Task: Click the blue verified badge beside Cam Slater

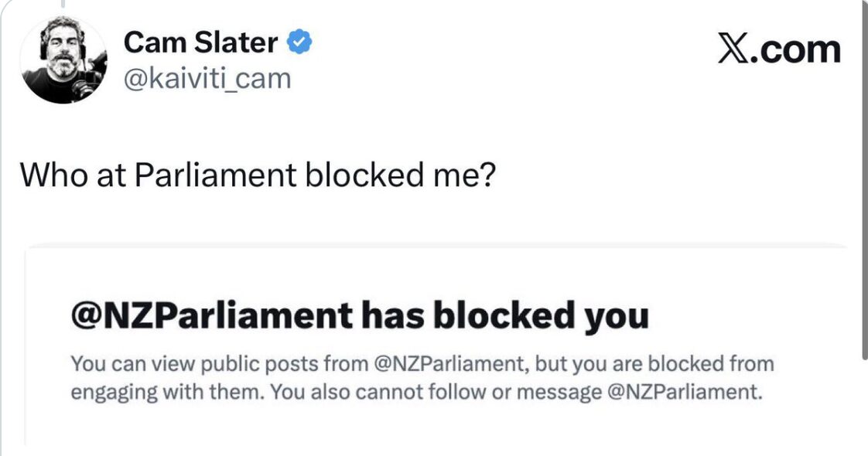Action: [300, 43]
